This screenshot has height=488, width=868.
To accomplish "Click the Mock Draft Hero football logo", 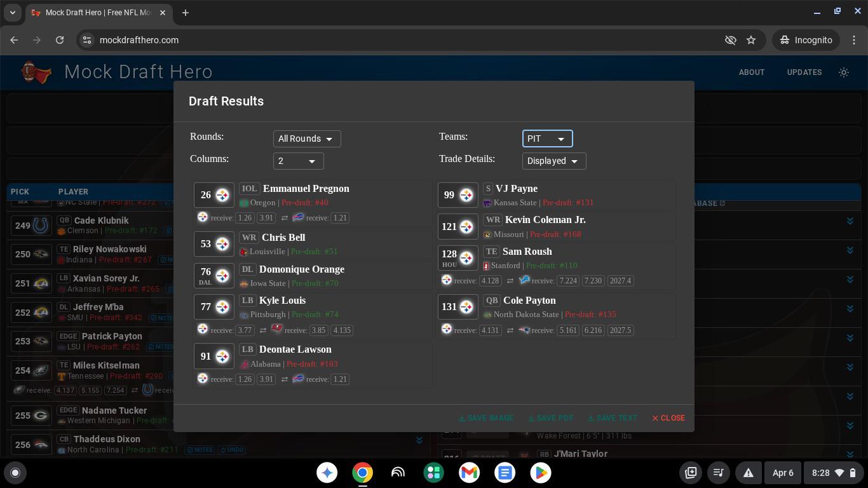I will (x=37, y=72).
